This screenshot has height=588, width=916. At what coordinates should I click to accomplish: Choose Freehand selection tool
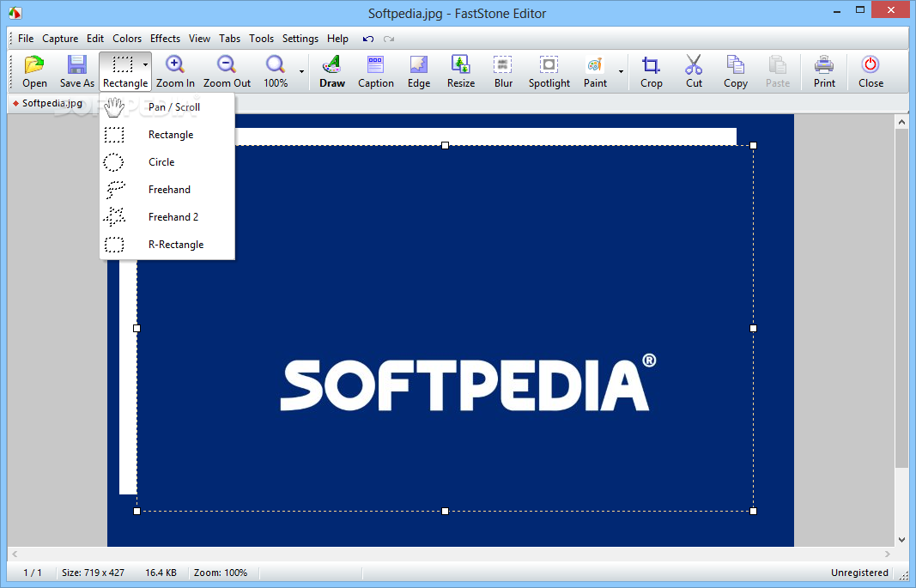[x=167, y=189]
